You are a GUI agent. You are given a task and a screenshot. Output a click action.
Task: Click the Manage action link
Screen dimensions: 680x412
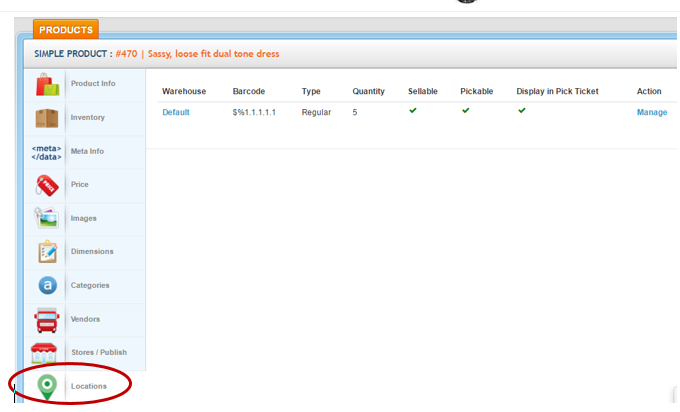652,112
